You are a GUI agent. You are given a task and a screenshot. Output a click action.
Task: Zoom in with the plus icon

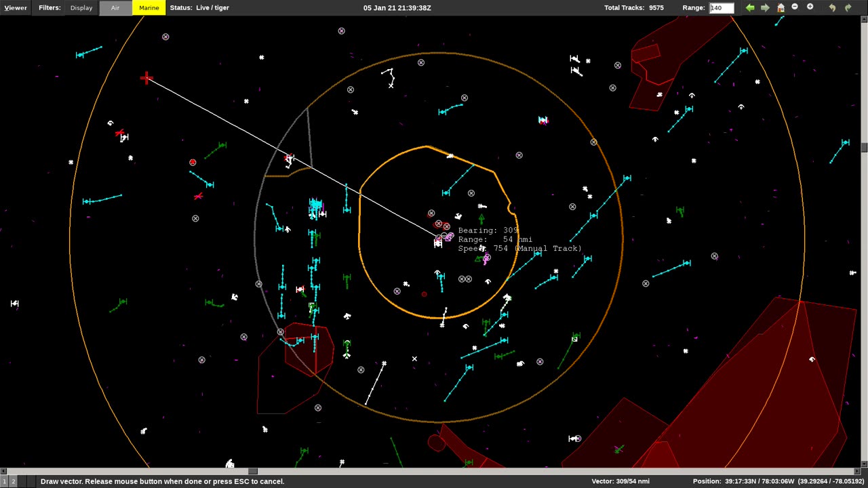[810, 7]
